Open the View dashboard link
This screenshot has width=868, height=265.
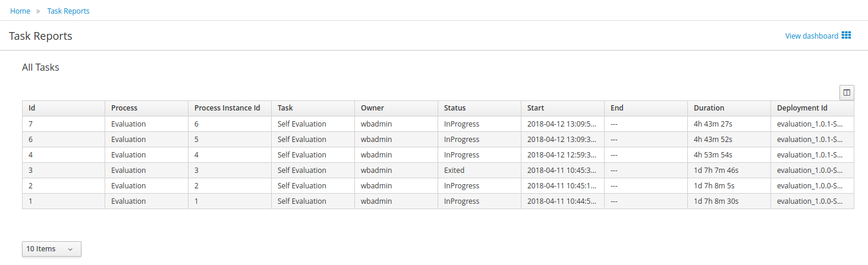coord(812,36)
